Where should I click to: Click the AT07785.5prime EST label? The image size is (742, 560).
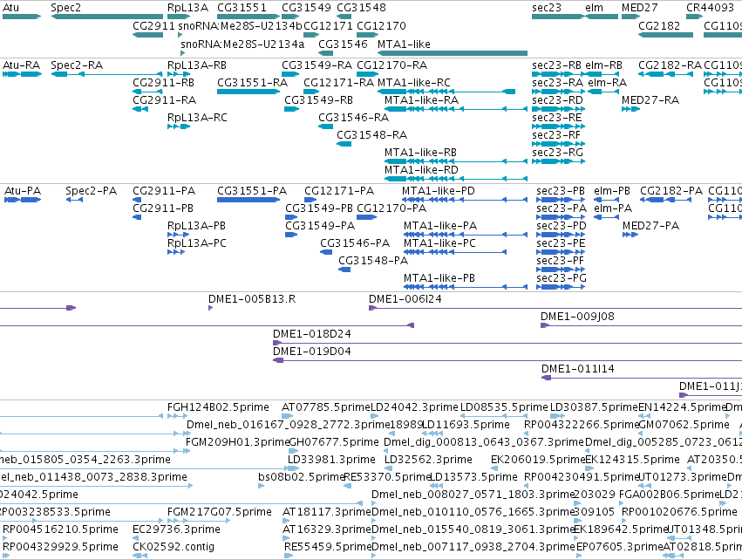click(x=325, y=407)
